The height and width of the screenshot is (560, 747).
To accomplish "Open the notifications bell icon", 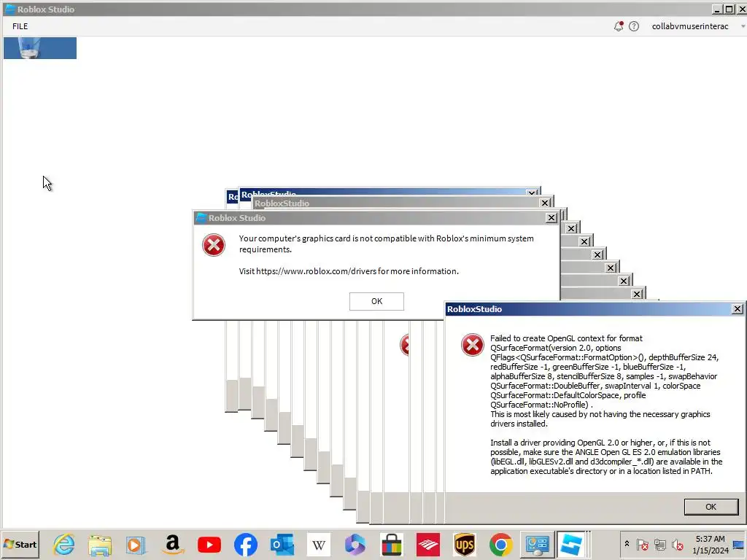I will coord(619,26).
